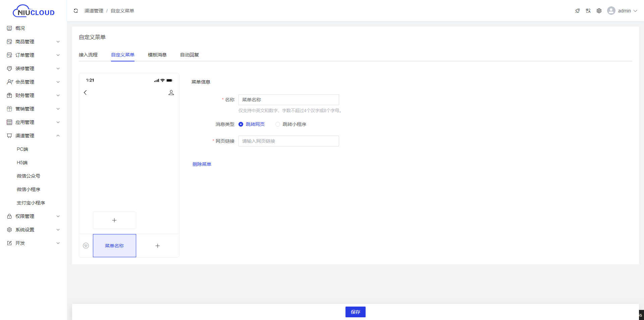644x320 pixels.
Task: Click the rocket icon in top bar
Action: (x=578, y=11)
